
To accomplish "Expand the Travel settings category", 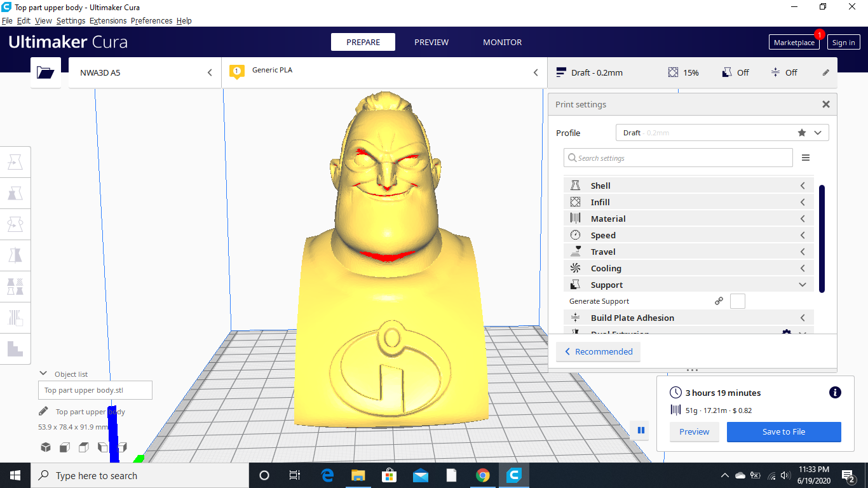I will pos(688,252).
